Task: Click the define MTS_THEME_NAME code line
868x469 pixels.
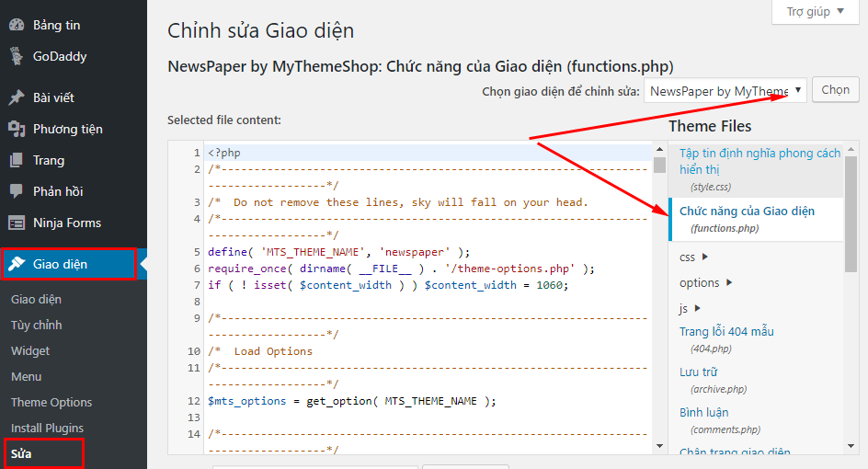Action: [x=338, y=252]
